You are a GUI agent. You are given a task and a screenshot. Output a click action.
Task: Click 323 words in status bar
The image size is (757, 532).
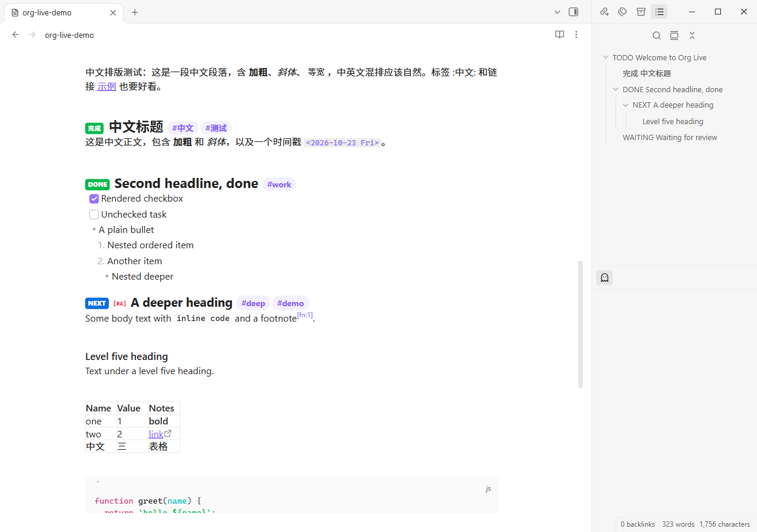coord(678,524)
